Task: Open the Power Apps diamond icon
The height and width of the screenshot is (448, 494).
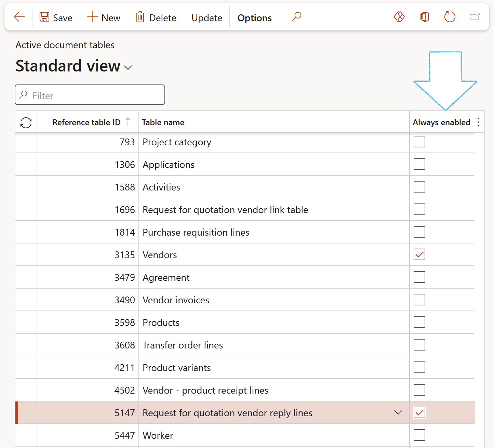Action: pyautogui.click(x=399, y=17)
